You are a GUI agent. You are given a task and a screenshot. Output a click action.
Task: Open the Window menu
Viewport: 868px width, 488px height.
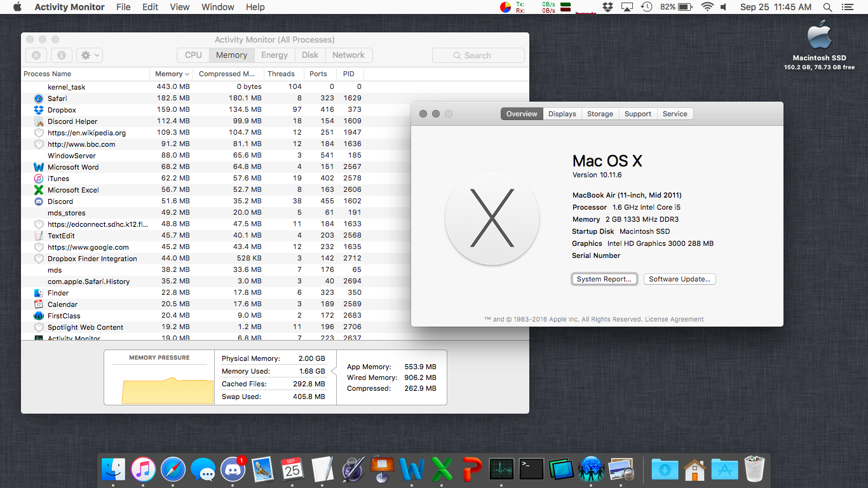[x=218, y=7]
